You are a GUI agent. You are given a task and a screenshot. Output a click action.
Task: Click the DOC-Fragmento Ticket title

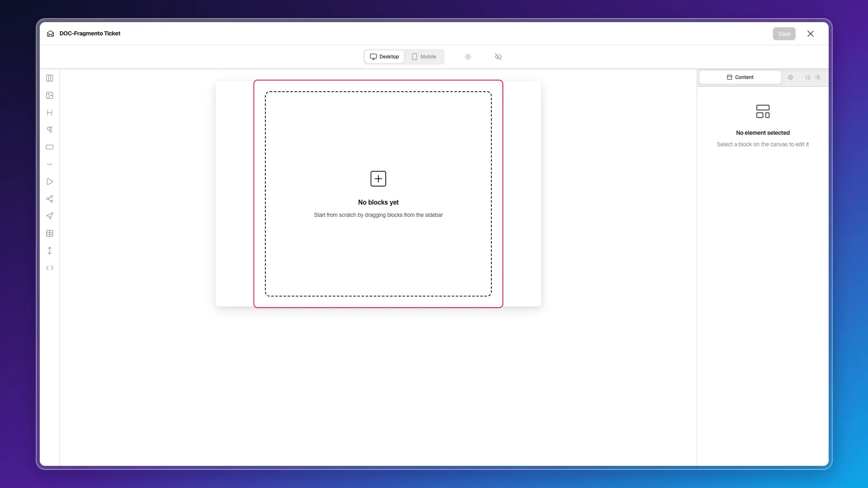(x=90, y=33)
